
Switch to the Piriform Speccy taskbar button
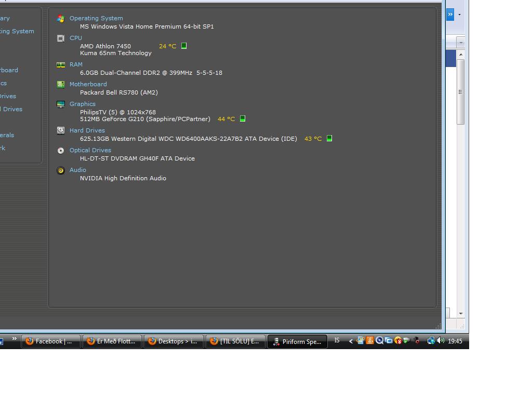[x=297, y=341]
